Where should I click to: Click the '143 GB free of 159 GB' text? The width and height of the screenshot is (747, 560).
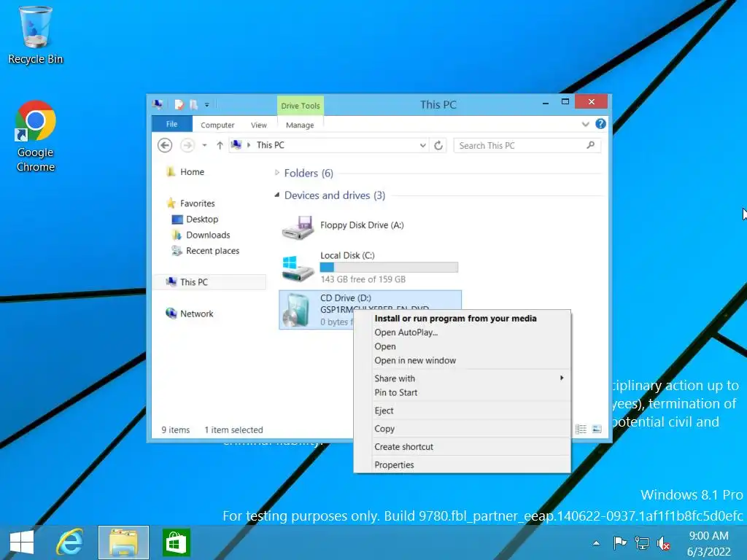pyautogui.click(x=363, y=279)
